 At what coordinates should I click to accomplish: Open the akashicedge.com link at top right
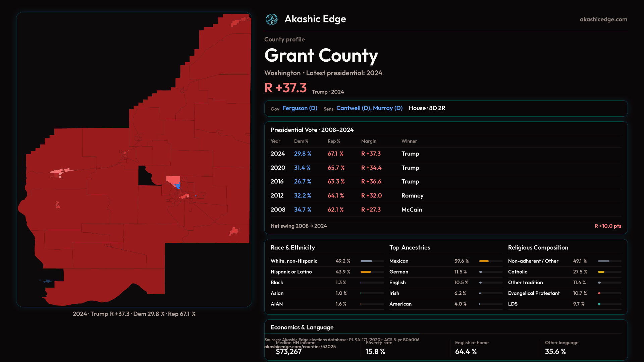coord(603,19)
